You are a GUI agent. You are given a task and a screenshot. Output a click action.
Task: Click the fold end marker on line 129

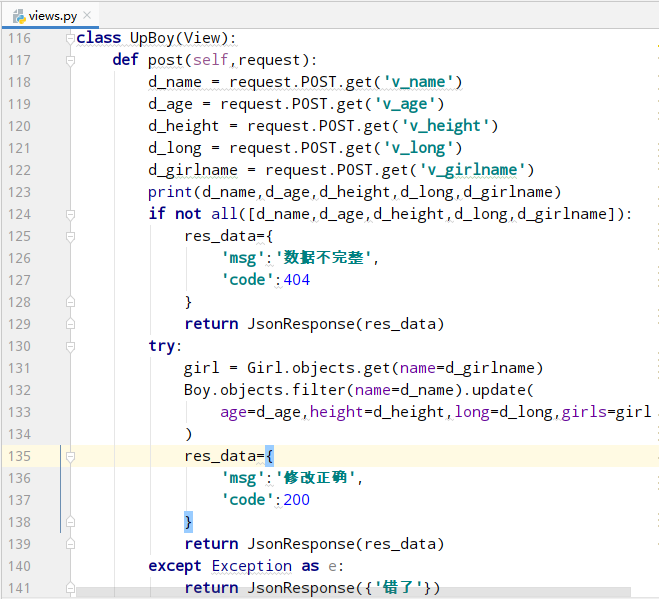[x=70, y=324]
